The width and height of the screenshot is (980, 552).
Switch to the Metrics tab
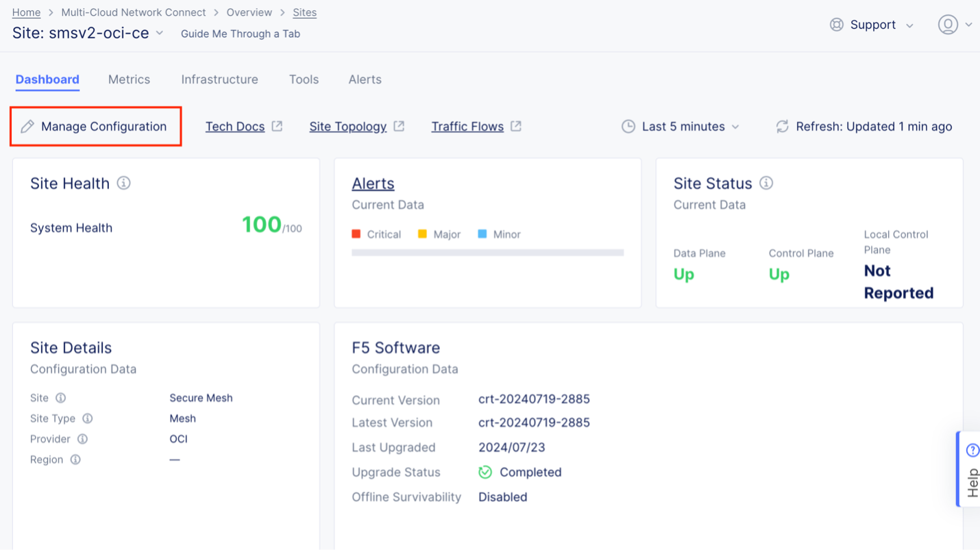129,79
